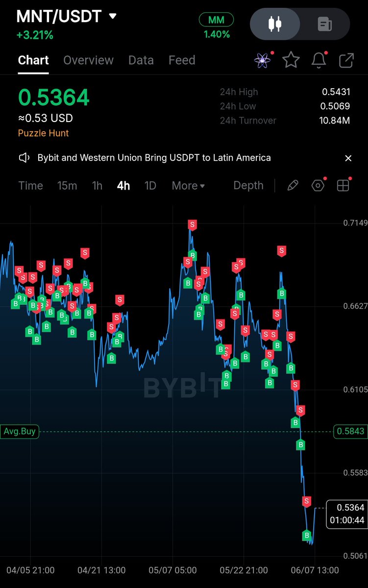The height and width of the screenshot is (588, 368).
Task: Select the Time interval option
Action: (30, 186)
